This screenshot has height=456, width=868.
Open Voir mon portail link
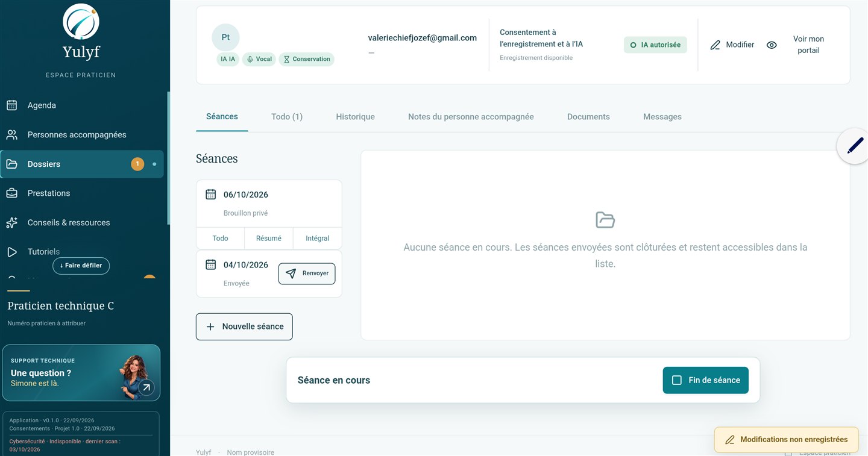click(808, 45)
